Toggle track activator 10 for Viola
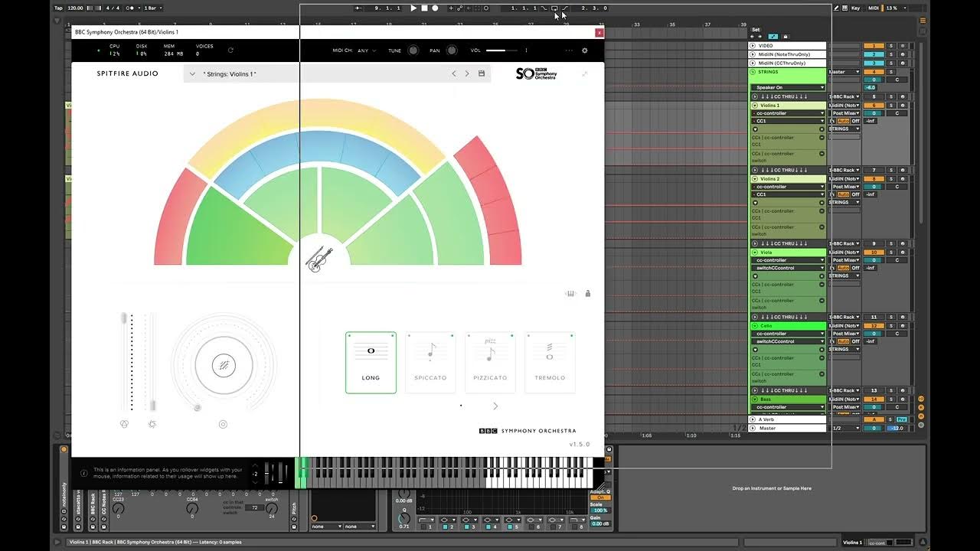This screenshot has width=980, height=551. tap(874, 252)
